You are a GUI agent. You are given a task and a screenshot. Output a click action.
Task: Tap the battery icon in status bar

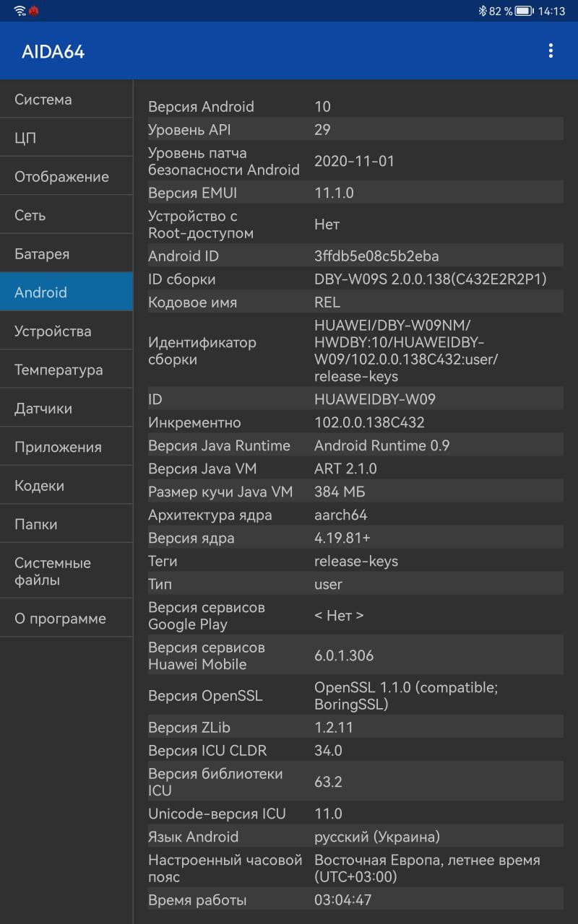coord(524,11)
